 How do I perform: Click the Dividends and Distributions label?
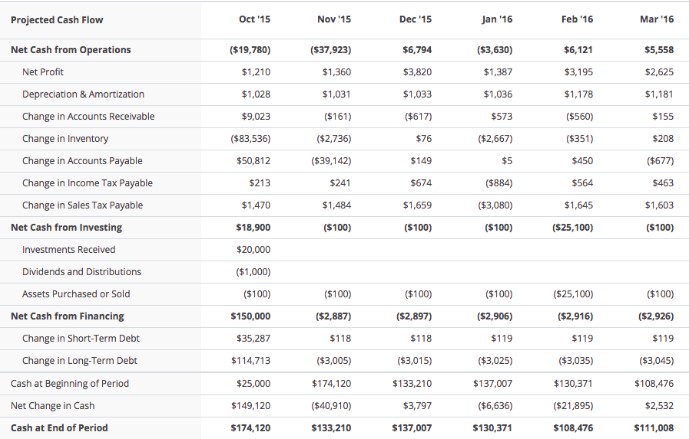click(x=82, y=272)
